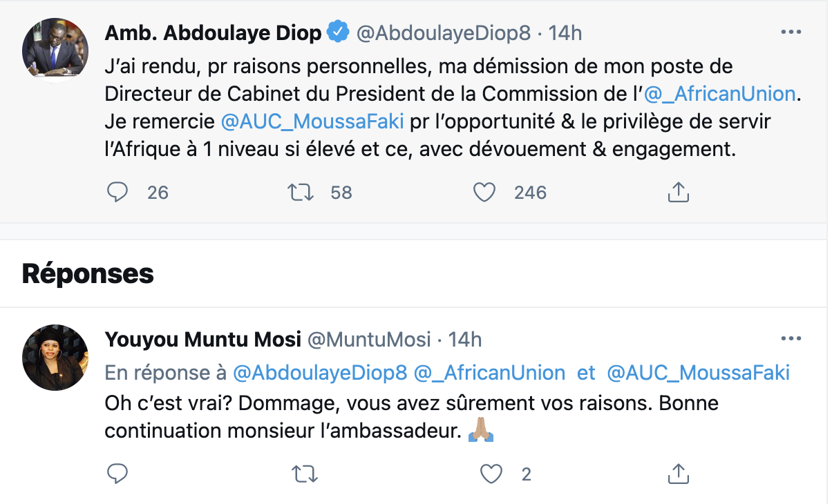The height and width of the screenshot is (504, 832).
Task: Like Amb. Abdoulaye Diop's tweet
Action: tap(484, 193)
